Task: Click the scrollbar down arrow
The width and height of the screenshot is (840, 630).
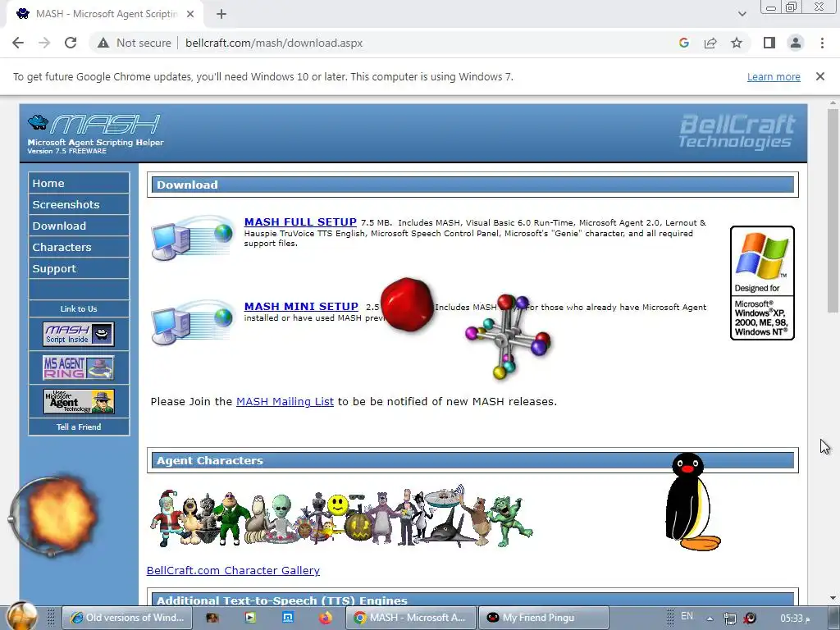Action: [833, 598]
